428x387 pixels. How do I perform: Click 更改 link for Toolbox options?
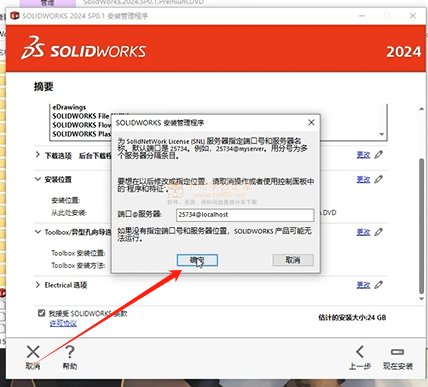[x=363, y=232]
